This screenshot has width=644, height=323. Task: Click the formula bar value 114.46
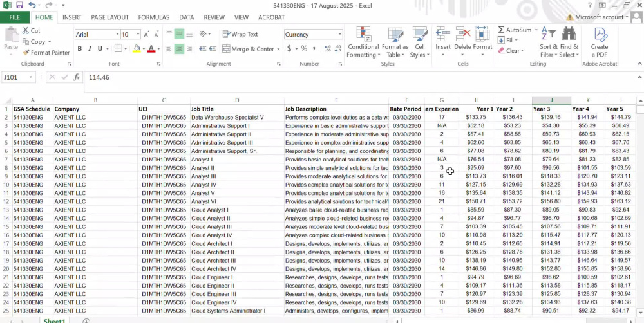(99, 77)
